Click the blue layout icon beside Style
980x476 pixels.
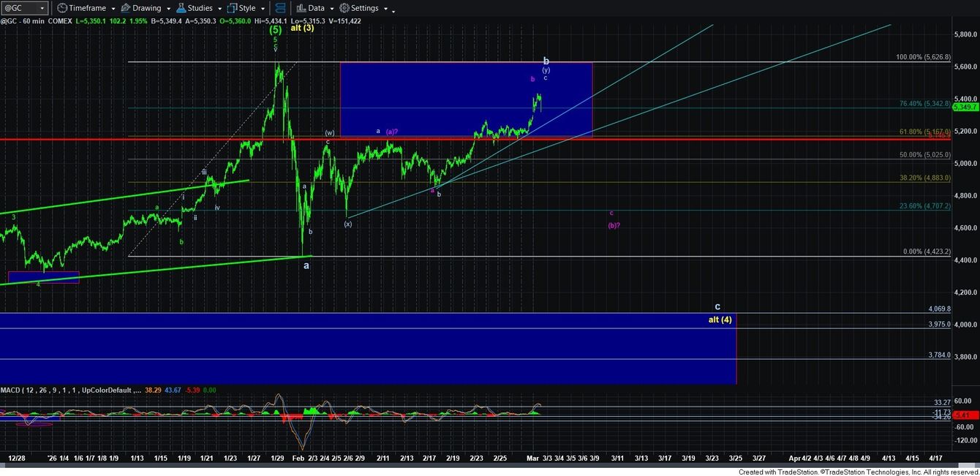pos(280,8)
